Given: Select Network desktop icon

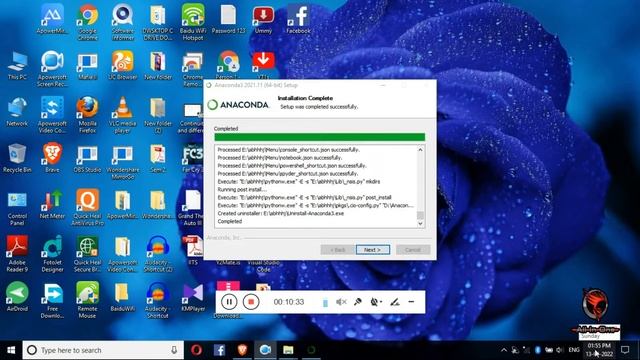Looking at the screenshot, I should 17,112.
